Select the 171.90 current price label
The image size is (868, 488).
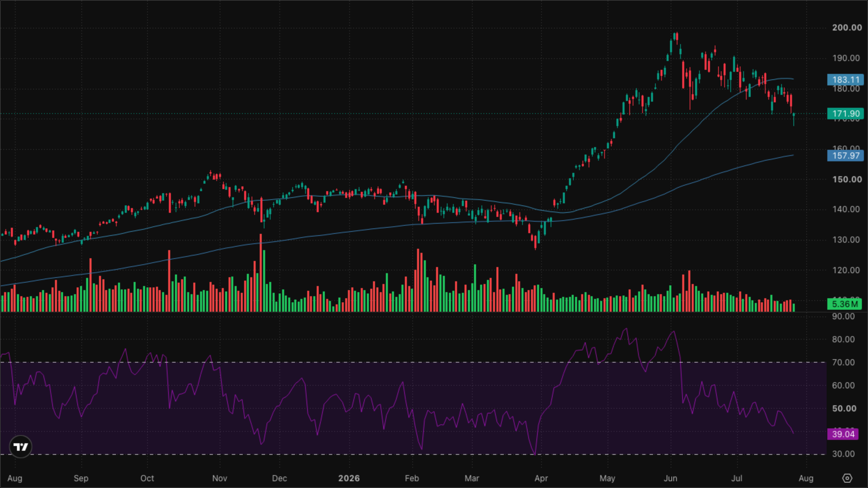846,114
